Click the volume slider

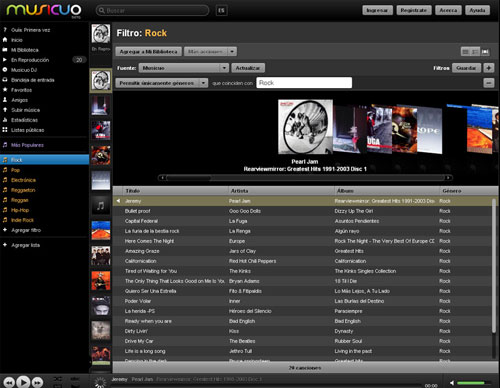[x=473, y=383]
